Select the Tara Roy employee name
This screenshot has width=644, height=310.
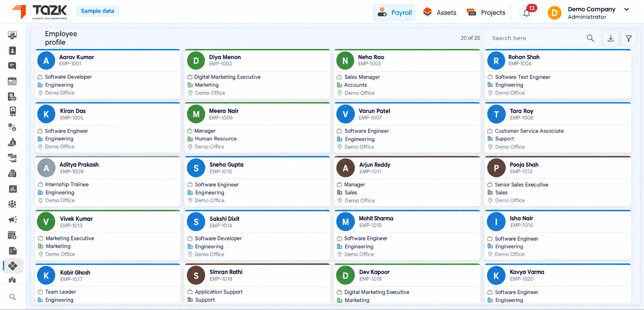pyautogui.click(x=521, y=111)
